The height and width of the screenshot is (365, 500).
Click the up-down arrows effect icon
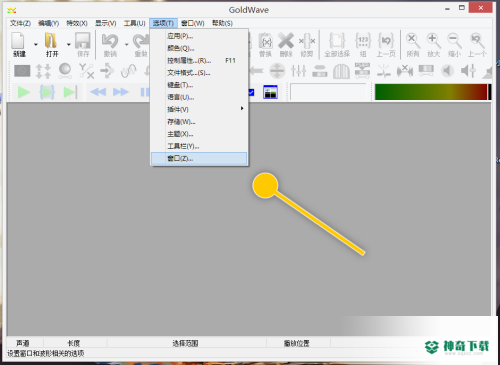click(x=43, y=71)
